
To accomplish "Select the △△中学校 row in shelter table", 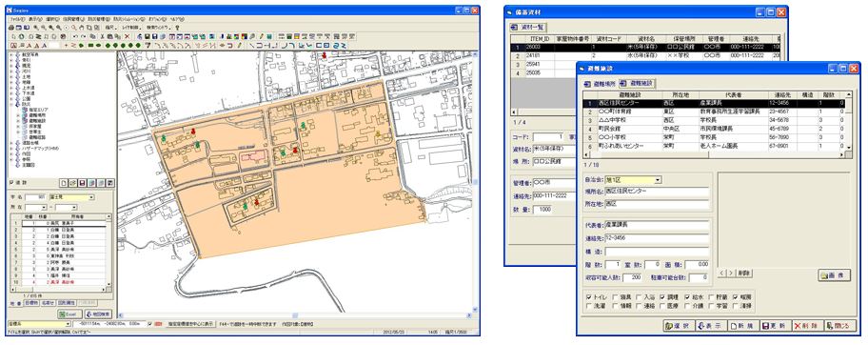I will 714,119.
